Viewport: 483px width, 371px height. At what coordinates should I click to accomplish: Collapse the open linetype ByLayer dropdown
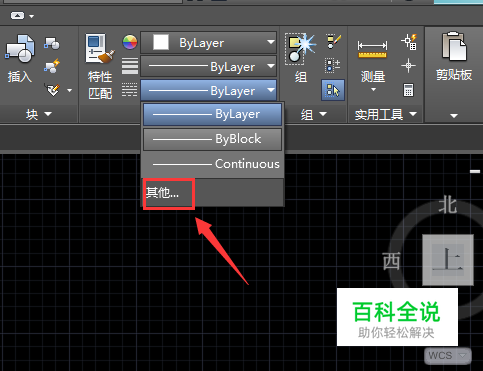[x=209, y=90]
